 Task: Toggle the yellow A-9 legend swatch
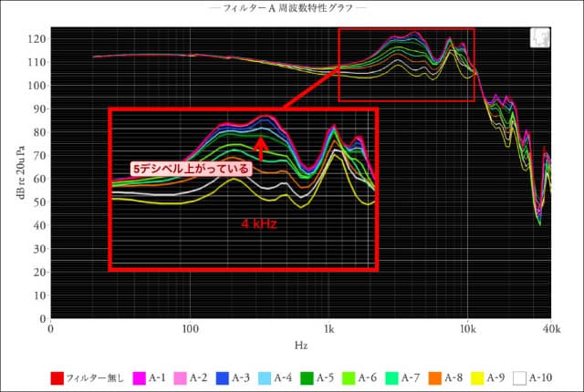pyautogui.click(x=477, y=378)
